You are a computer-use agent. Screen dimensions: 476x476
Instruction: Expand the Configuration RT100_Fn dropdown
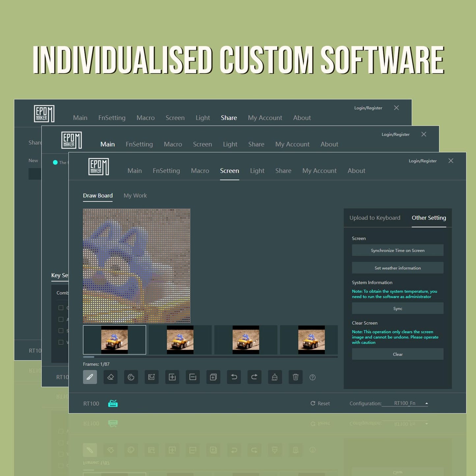click(x=426, y=404)
